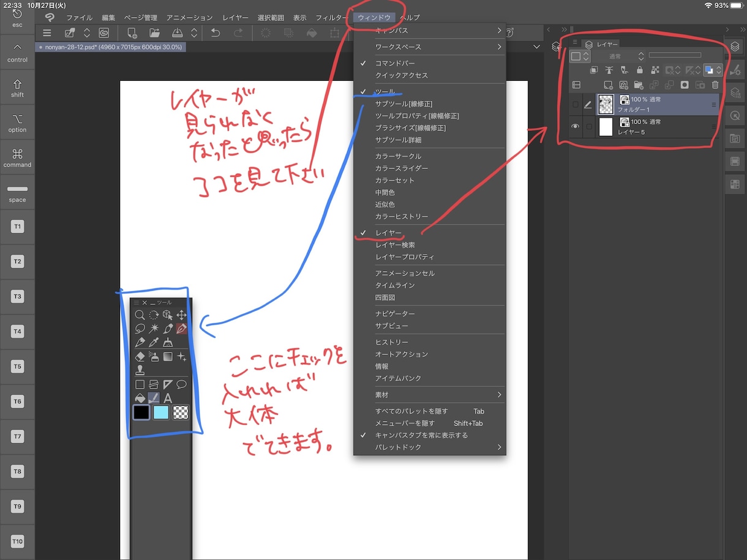Viewport: 747px width, 560px height.
Task: Toggle lock layer icon in layer panel
Action: [640, 70]
